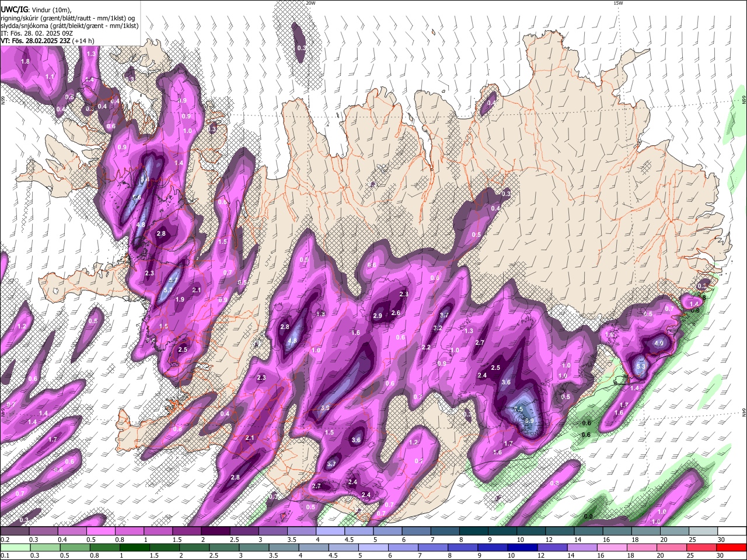Click the 4.0 precipitation value on the map
The image size is (747, 560).
tap(659, 343)
